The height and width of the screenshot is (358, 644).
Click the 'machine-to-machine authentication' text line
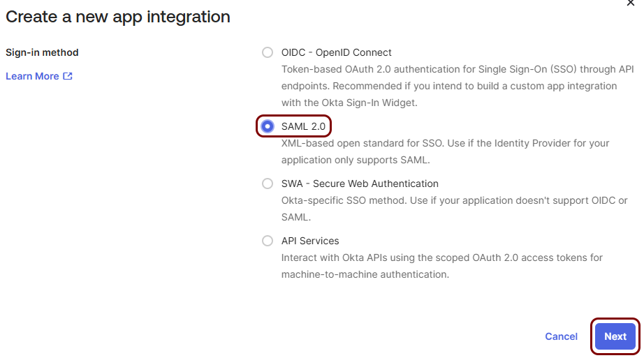(x=365, y=274)
